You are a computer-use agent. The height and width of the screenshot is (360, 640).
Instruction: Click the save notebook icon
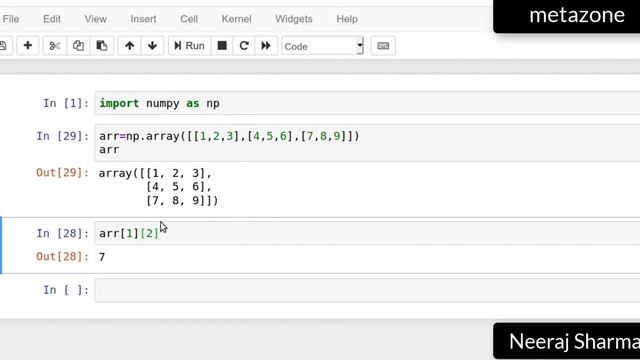pos(4,46)
